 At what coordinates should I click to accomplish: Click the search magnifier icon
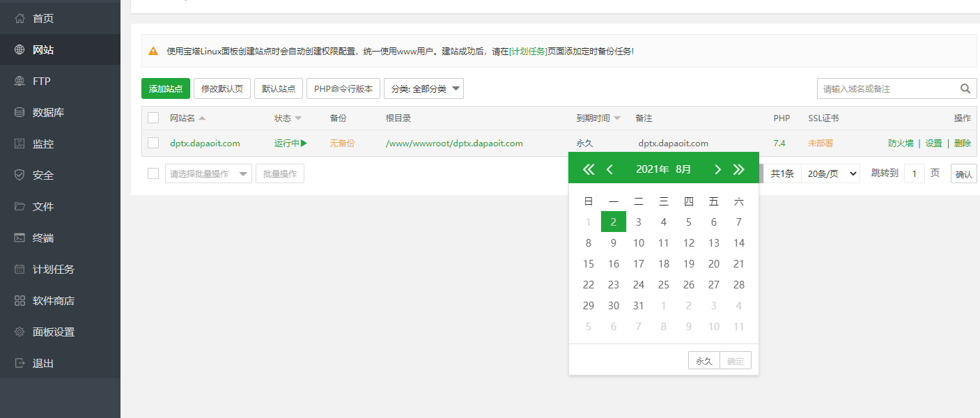tap(965, 88)
